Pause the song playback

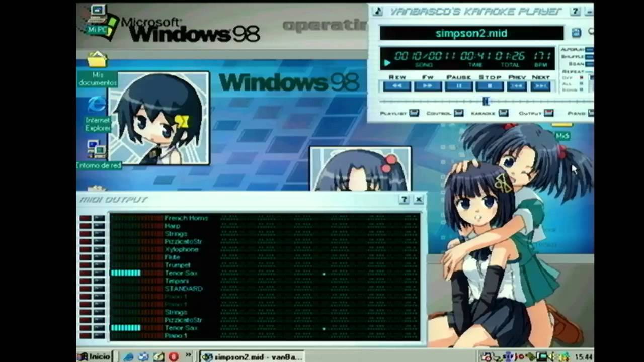(x=459, y=86)
